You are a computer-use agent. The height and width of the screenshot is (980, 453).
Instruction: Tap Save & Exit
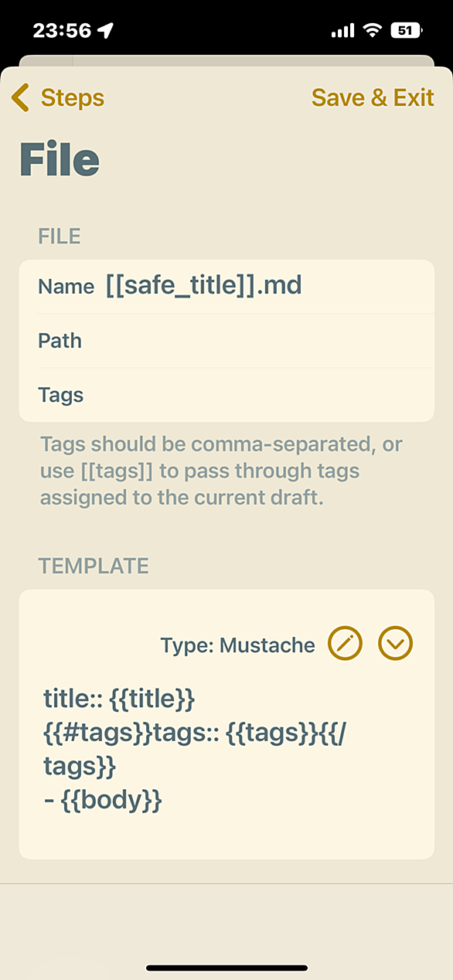pos(373,98)
